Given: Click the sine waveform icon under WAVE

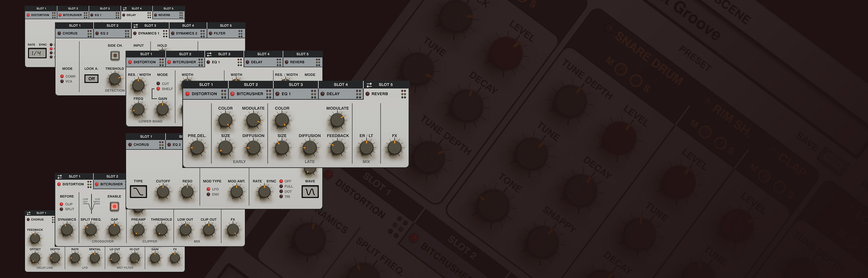Looking at the screenshot, I should pos(310,192).
